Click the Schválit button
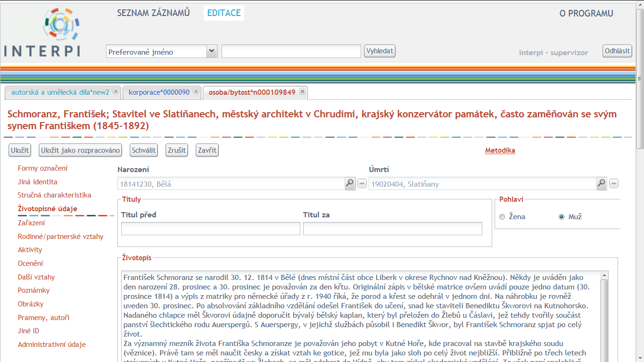Viewport: 644px width, 362px height. pyautogui.click(x=144, y=150)
